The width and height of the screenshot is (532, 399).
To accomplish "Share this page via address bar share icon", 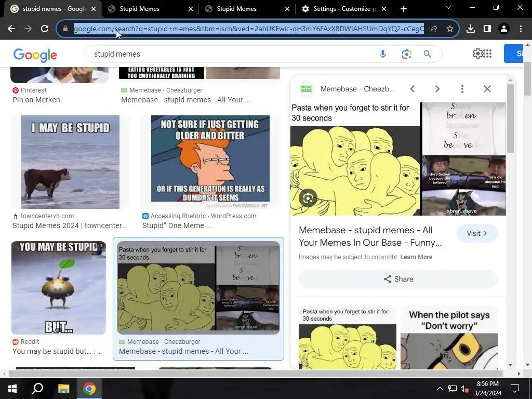I will click(x=433, y=29).
